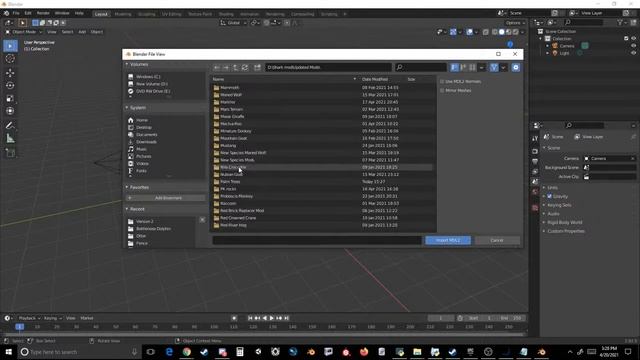Edit the directory path field in file browser
The width and height of the screenshot is (640, 360).
[x=328, y=67]
